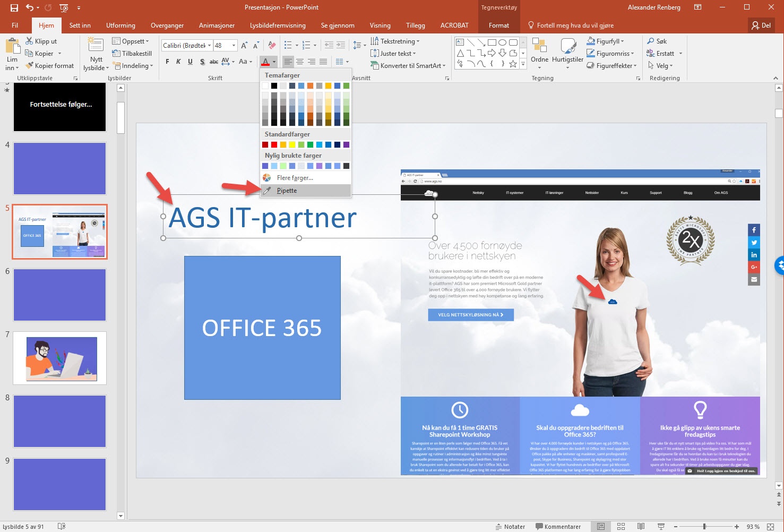This screenshot has height=532, width=784.
Task: Switch to the Sett inn tab
Action: click(80, 25)
